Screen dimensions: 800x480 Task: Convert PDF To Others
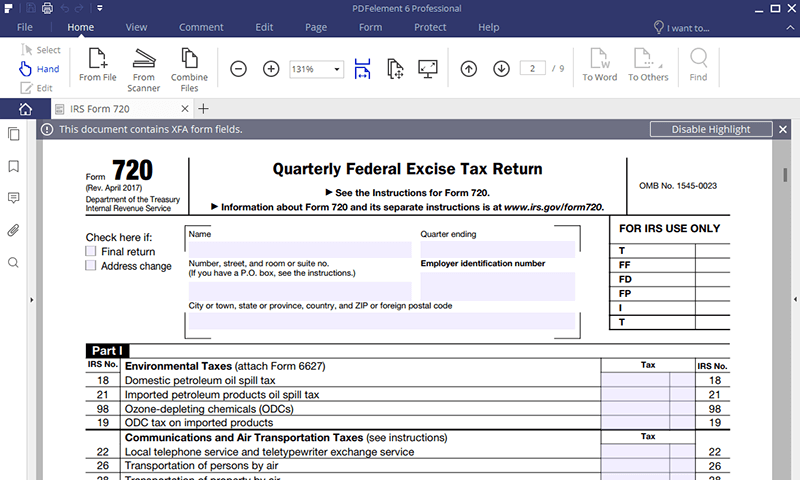pyautogui.click(x=648, y=65)
